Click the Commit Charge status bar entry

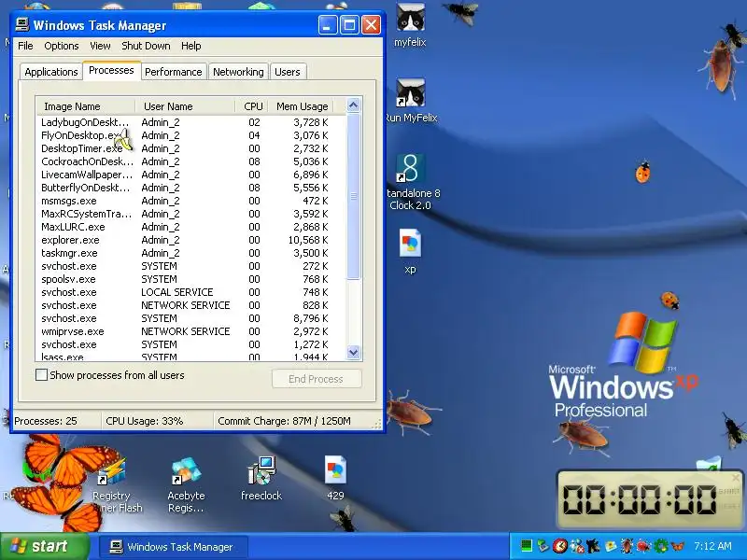click(285, 422)
